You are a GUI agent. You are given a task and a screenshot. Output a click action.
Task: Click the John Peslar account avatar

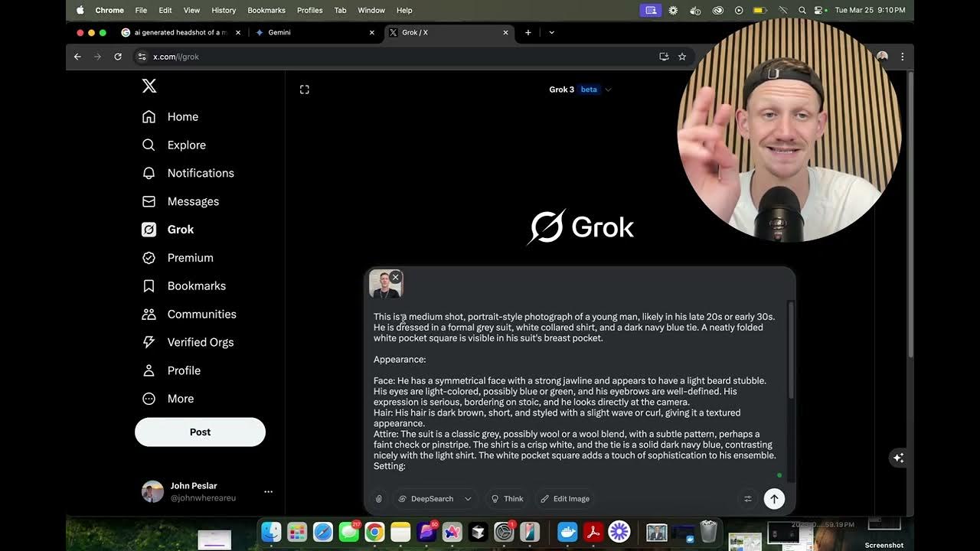click(152, 491)
